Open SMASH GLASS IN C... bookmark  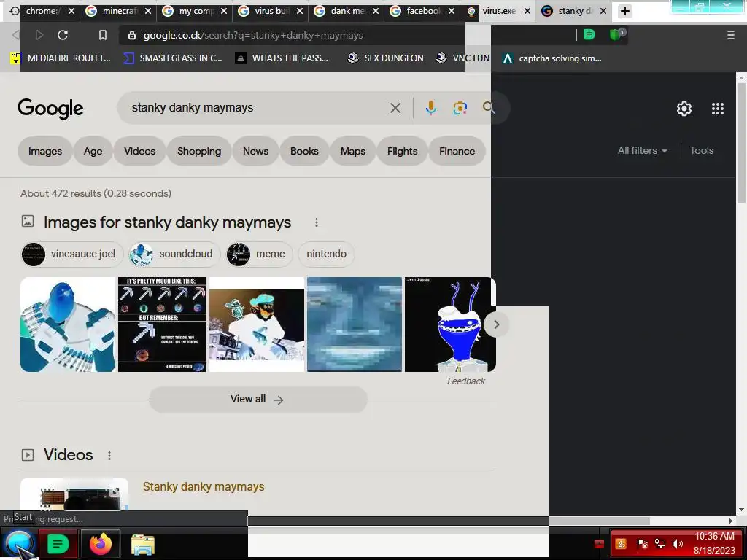click(172, 58)
